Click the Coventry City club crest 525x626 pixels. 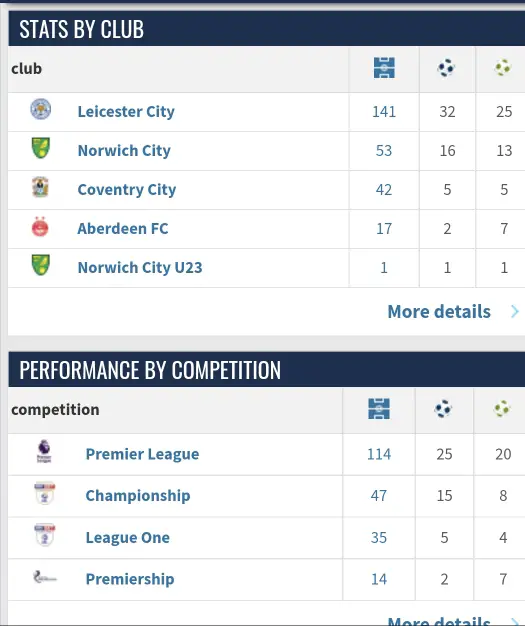(x=40, y=187)
